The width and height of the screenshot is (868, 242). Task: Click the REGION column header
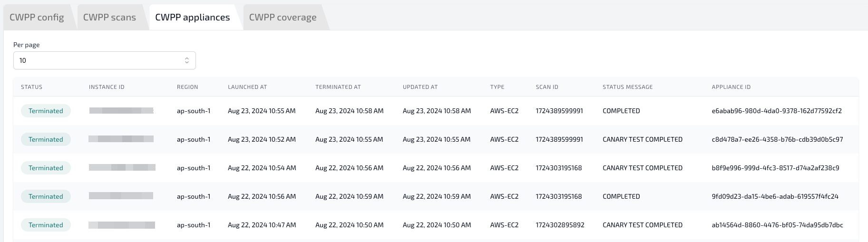point(187,87)
